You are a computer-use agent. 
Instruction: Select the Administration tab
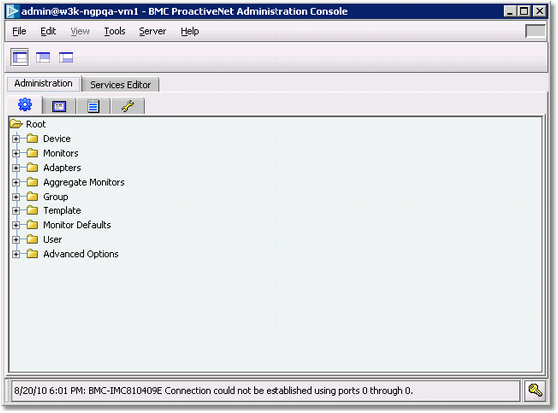click(x=43, y=84)
